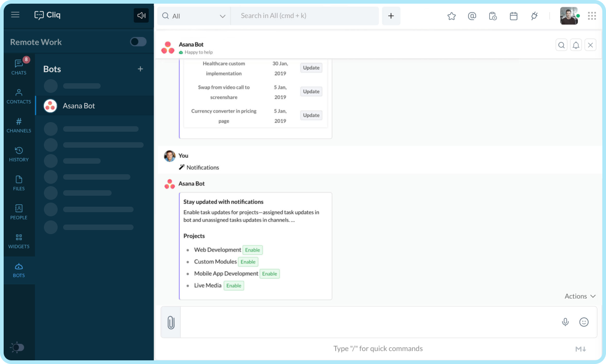
Task: Open the apps grid icon
Action: click(x=592, y=16)
